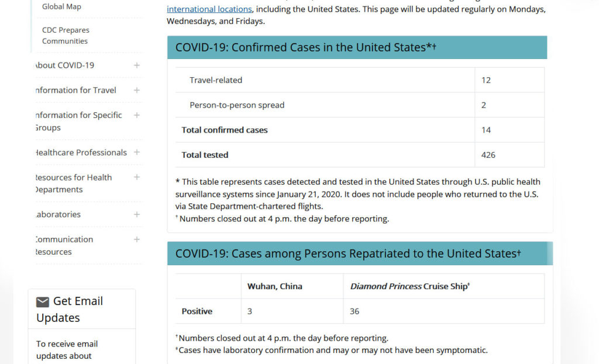Expand Communication Resources plus icon
Image resolution: width=599 pixels, height=364 pixels.
click(x=136, y=239)
